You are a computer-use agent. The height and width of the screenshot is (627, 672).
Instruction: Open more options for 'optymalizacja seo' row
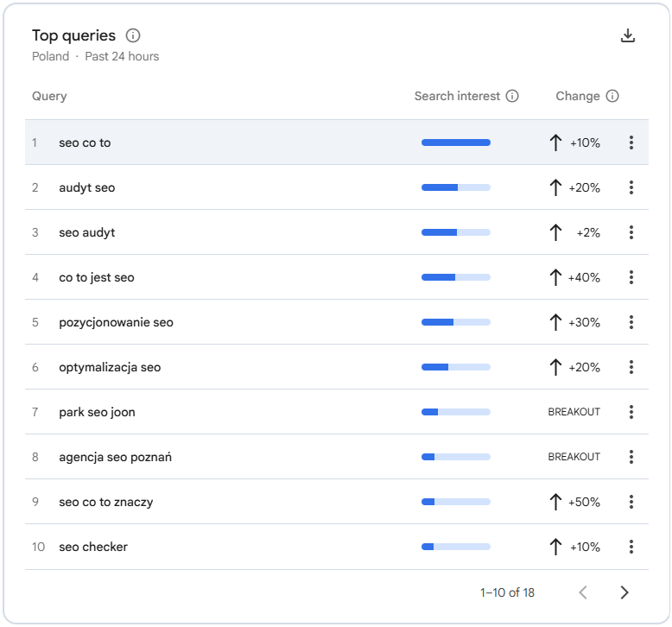631,367
